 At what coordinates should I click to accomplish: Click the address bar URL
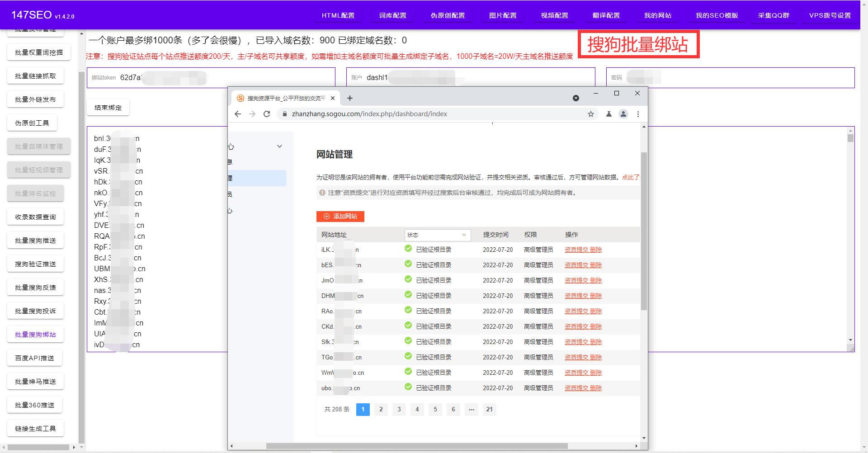point(369,114)
